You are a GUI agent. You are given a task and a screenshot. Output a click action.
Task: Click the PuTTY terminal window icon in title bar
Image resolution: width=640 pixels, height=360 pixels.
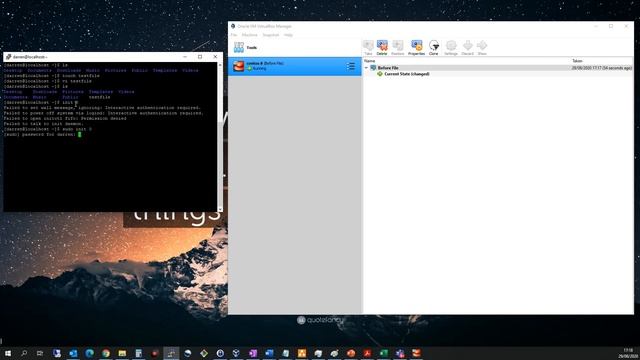coord(8,57)
